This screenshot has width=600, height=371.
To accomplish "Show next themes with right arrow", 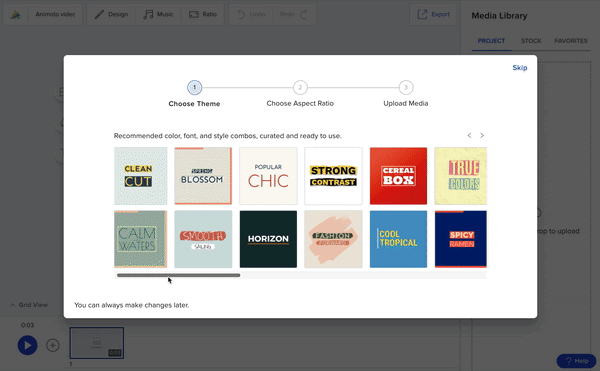I will click(x=482, y=135).
